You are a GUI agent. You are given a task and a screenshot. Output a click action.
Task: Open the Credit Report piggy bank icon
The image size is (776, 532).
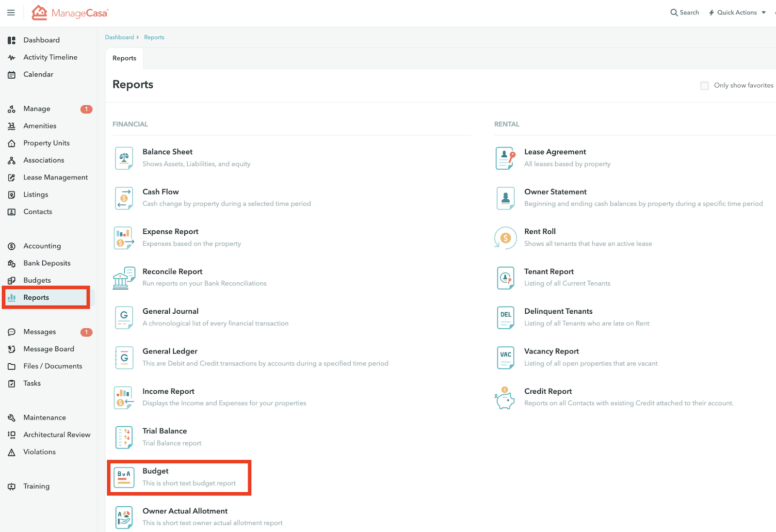[x=505, y=398]
